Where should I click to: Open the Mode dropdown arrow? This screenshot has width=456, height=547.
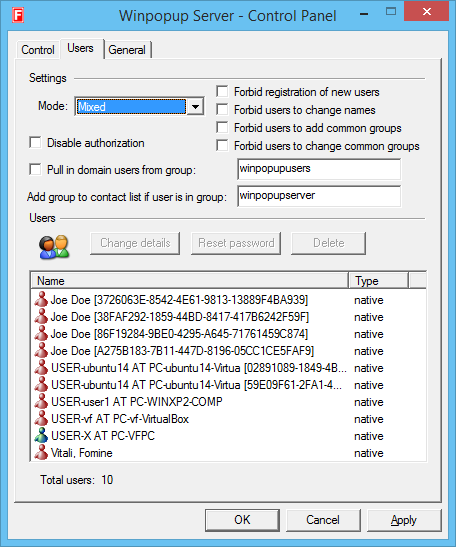[195, 106]
